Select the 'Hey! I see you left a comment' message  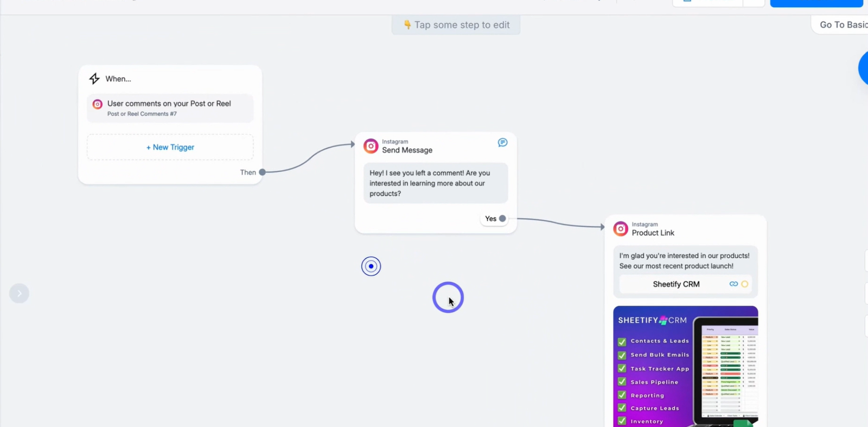click(436, 183)
